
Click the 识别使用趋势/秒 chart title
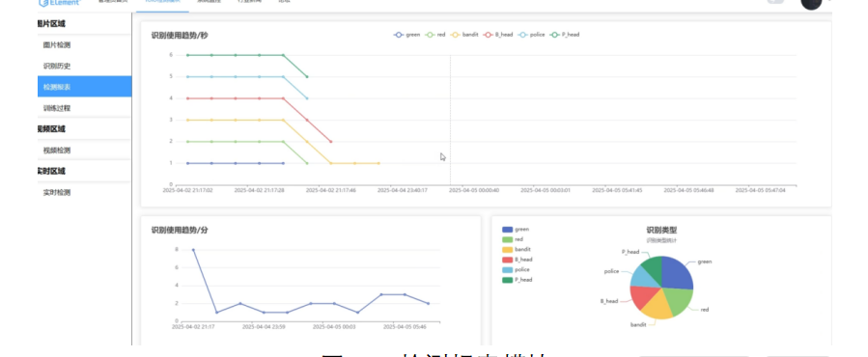click(x=180, y=36)
